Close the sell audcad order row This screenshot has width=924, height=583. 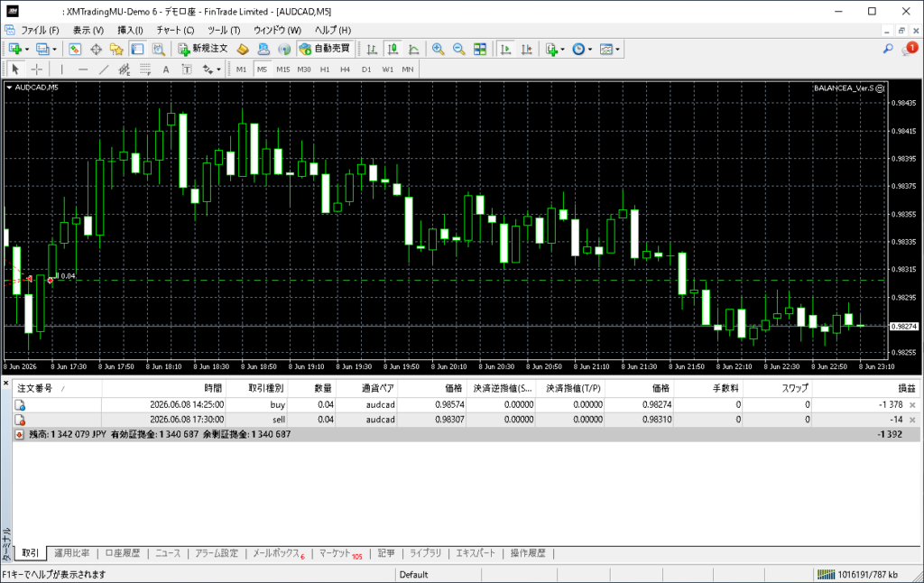coord(912,420)
